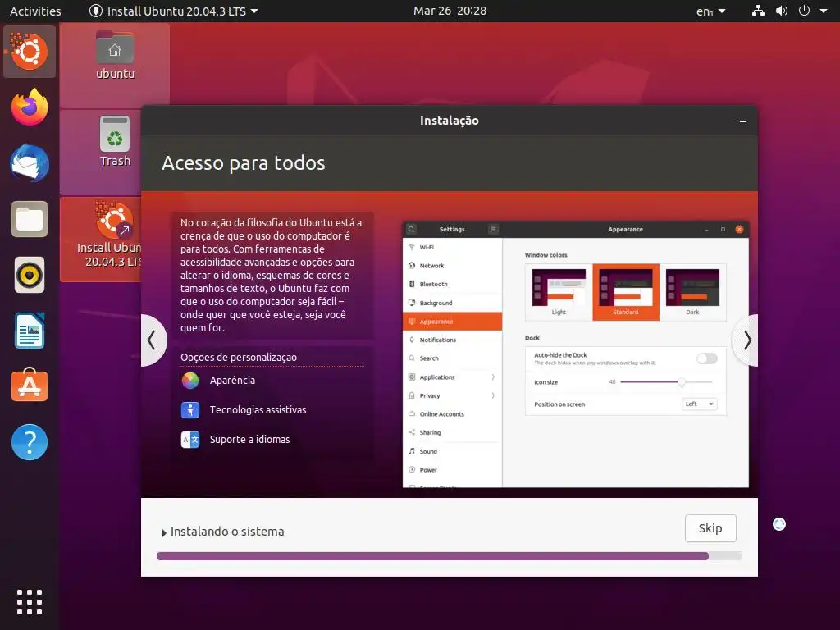Choose the Dark window color thumbnail
The width and height of the screenshot is (840, 630).
point(692,292)
